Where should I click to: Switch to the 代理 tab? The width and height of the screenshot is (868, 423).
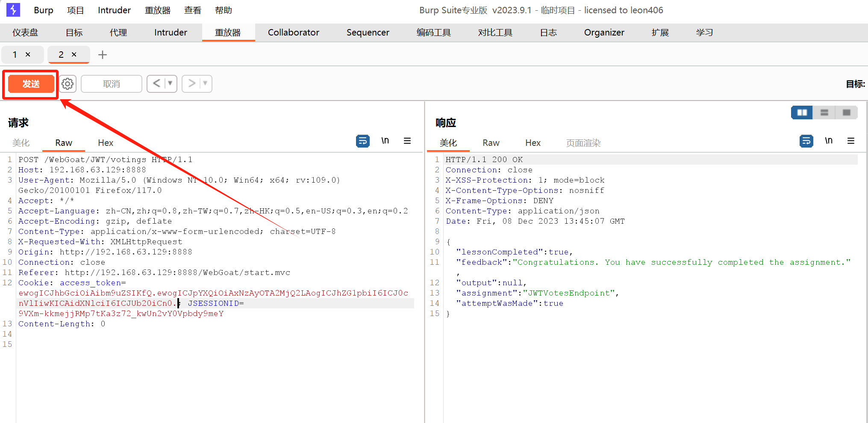point(118,33)
